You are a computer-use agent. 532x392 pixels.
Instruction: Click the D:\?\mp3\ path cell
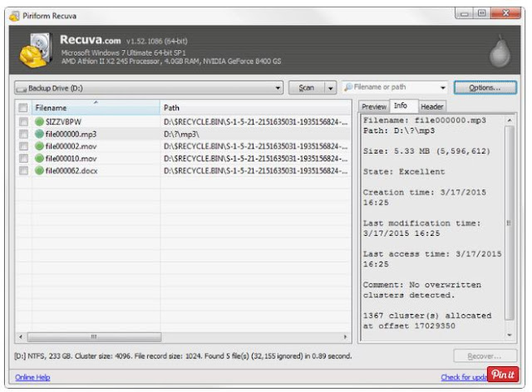coord(181,135)
